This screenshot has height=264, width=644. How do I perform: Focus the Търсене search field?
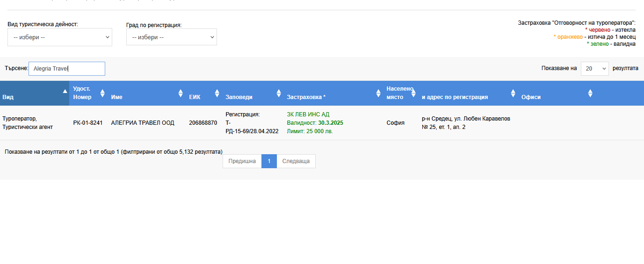coord(67,69)
